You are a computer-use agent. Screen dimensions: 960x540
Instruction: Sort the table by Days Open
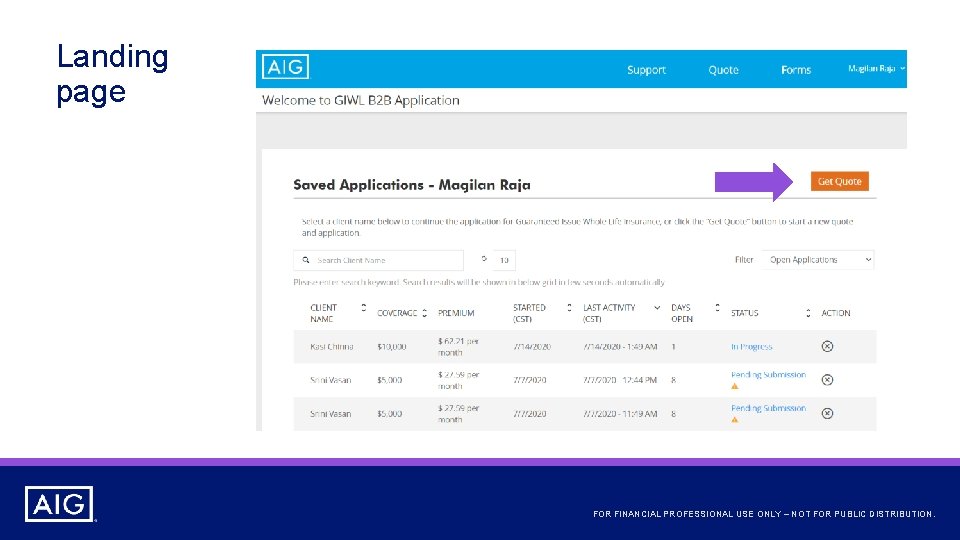(717, 307)
